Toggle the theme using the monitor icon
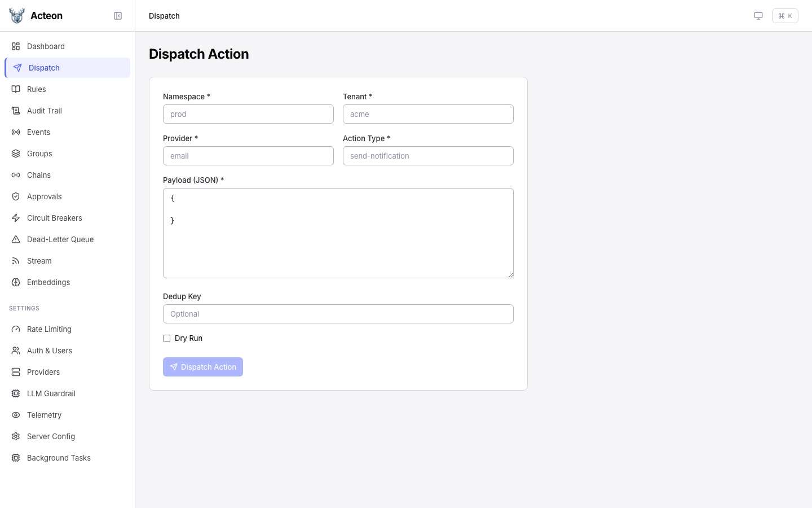The width and height of the screenshot is (812, 508). pos(758,16)
